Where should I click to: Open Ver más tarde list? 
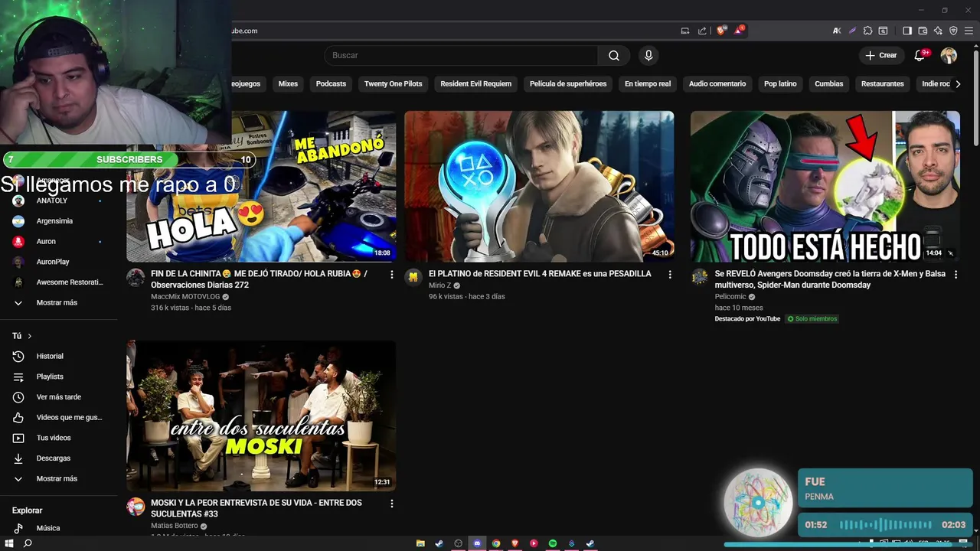(58, 397)
